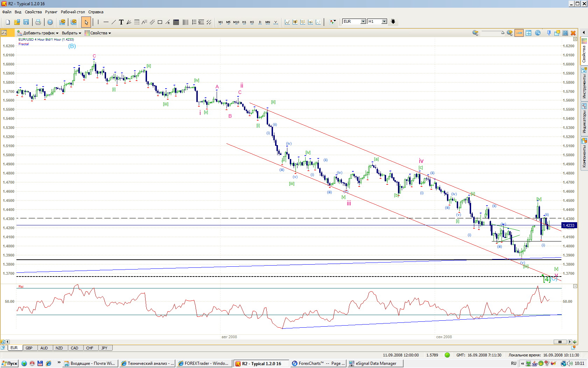
Task: Open the Windows Пуск start button
Action: point(10,363)
